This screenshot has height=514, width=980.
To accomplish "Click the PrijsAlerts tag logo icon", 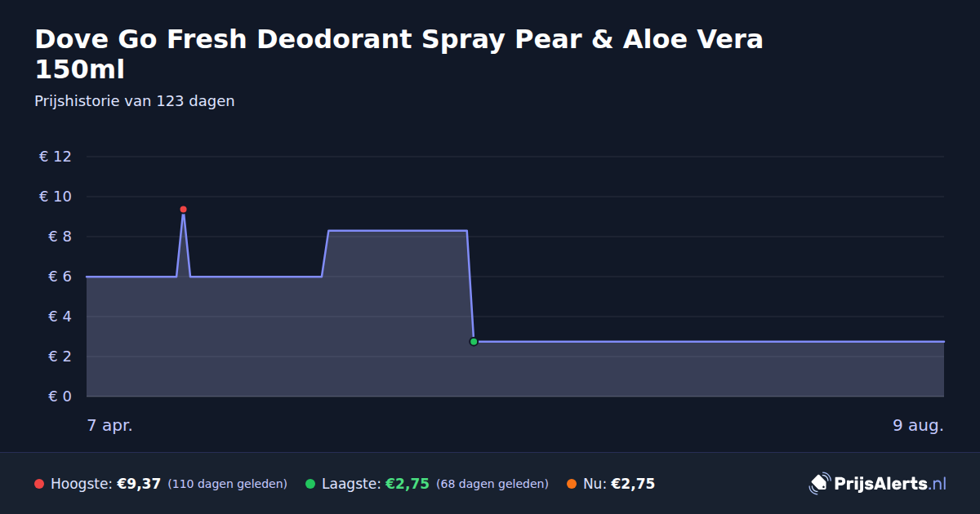I will click(x=819, y=484).
